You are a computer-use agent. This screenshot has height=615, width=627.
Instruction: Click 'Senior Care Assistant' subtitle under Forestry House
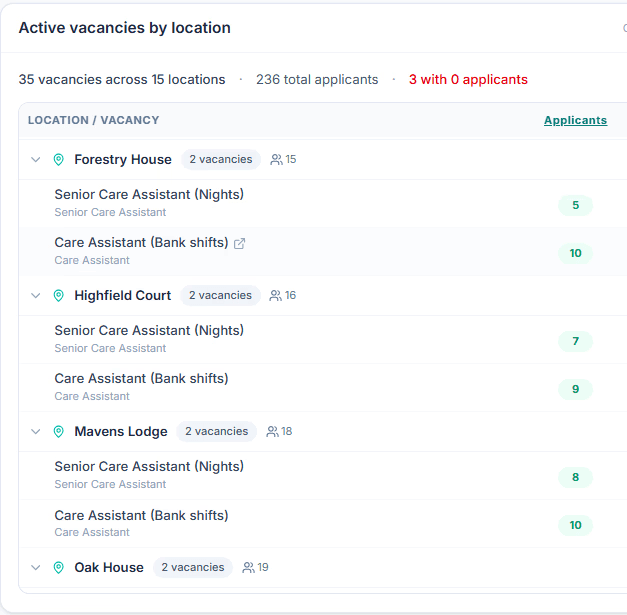[x=110, y=212]
